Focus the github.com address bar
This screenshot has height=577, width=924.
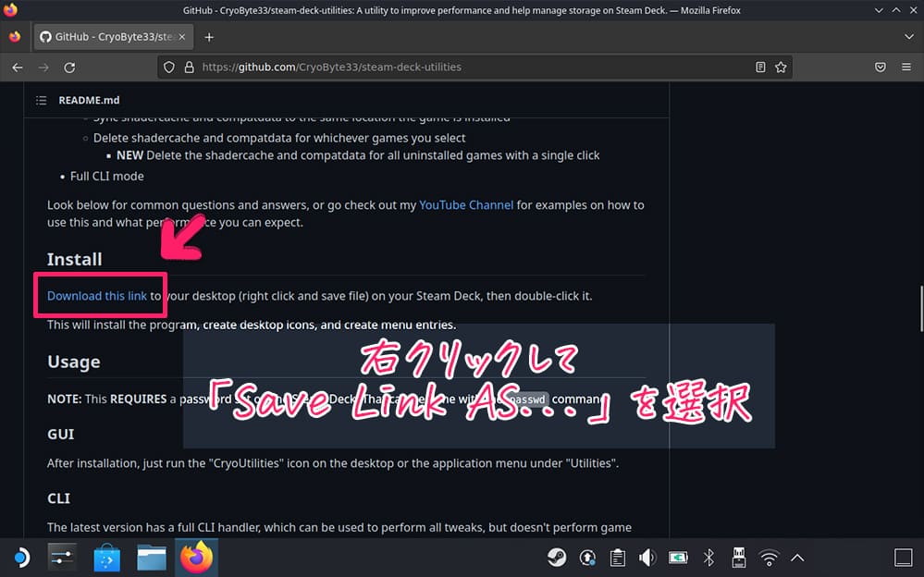474,68
